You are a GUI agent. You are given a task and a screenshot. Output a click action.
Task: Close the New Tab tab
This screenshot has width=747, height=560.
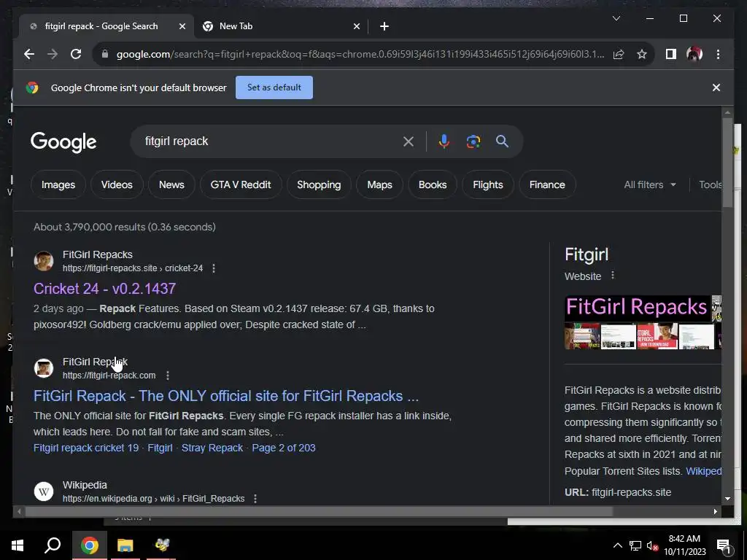point(356,27)
